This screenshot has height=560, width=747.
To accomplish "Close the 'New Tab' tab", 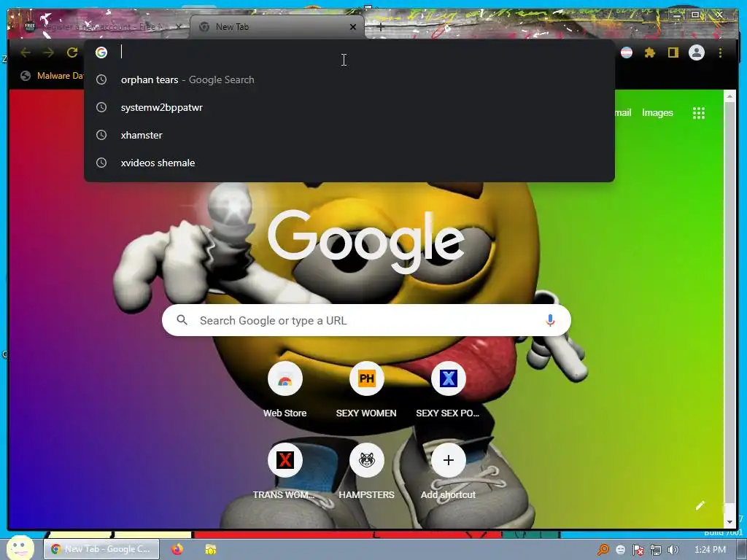I will coord(353,27).
